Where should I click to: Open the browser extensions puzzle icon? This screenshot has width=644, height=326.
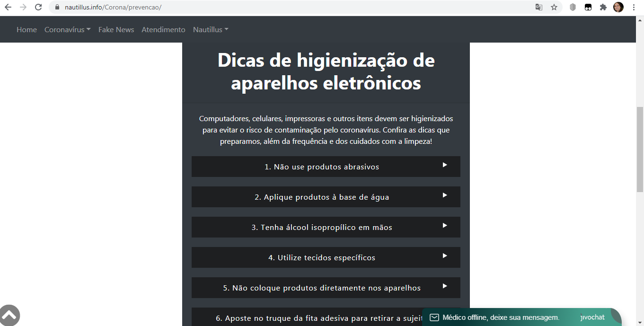click(603, 8)
